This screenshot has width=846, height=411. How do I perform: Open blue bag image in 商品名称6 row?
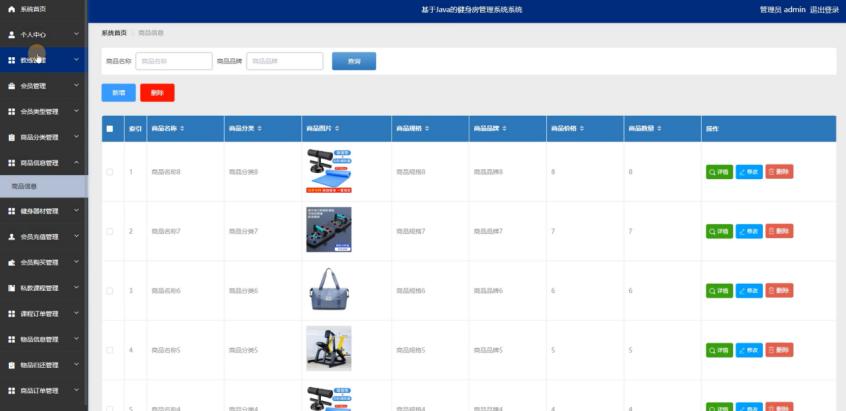coord(329,289)
